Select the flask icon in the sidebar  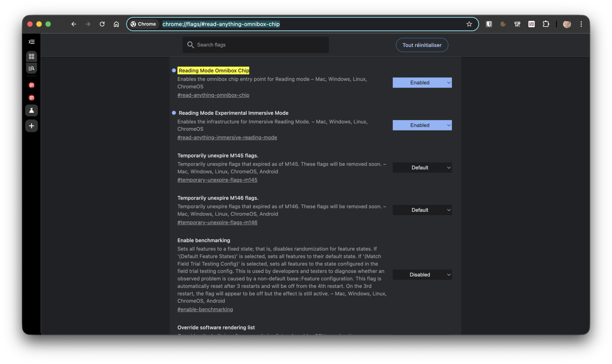tap(31, 110)
